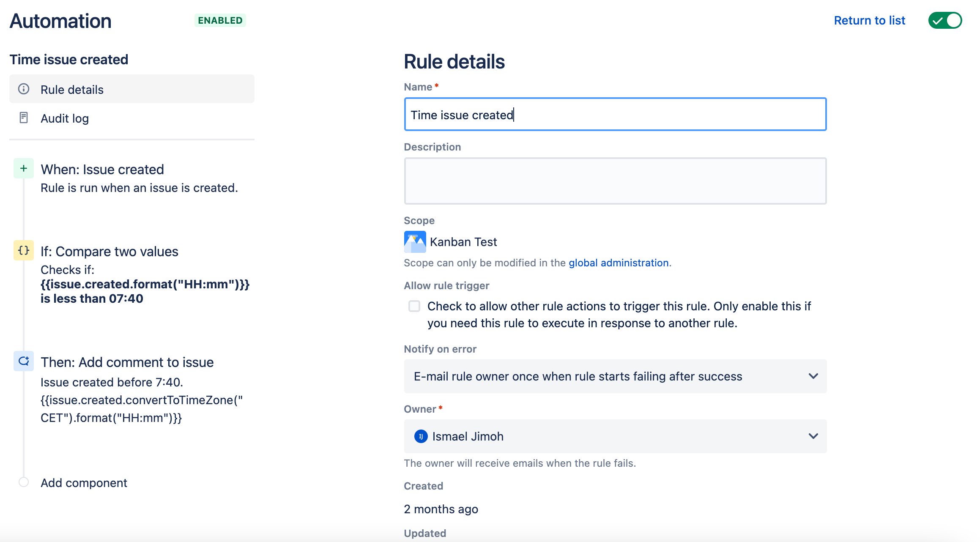Check the Allow rule trigger checkbox

(x=414, y=306)
